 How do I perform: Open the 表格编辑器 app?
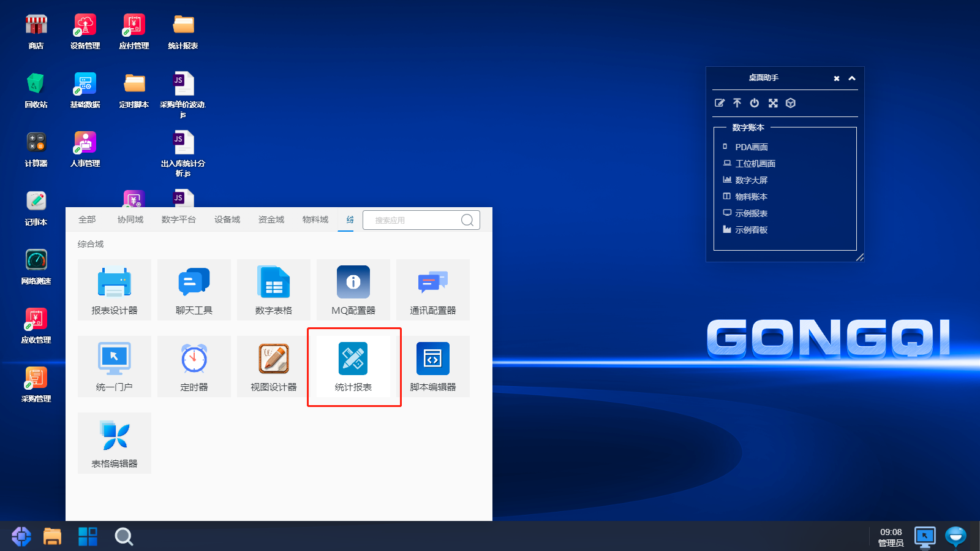pyautogui.click(x=115, y=443)
